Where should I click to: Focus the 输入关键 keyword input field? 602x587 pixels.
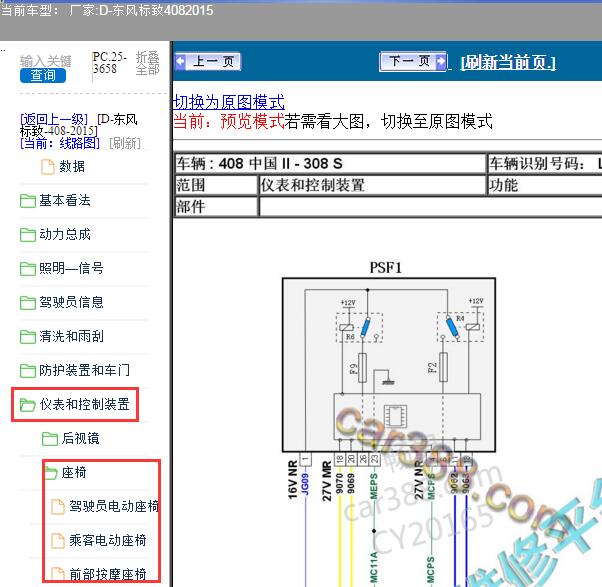pyautogui.click(x=45, y=61)
